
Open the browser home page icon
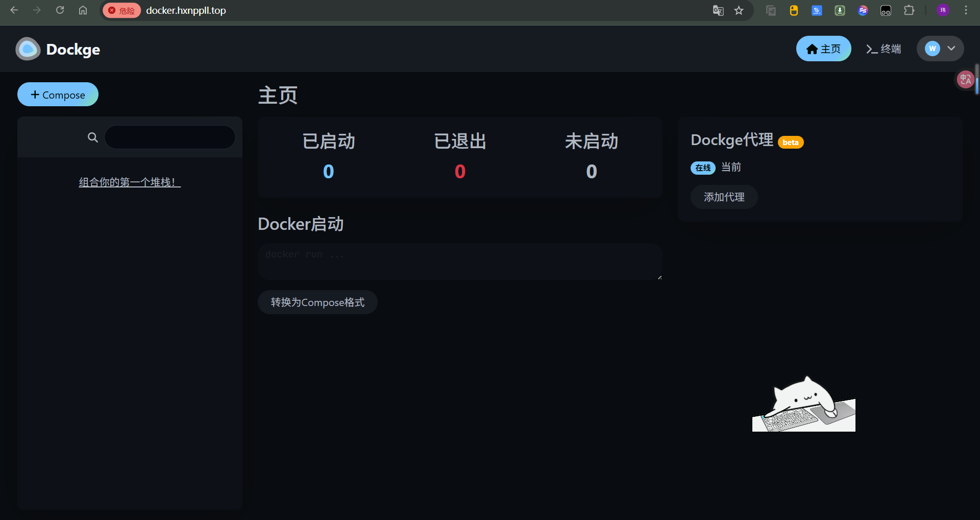[x=83, y=10]
